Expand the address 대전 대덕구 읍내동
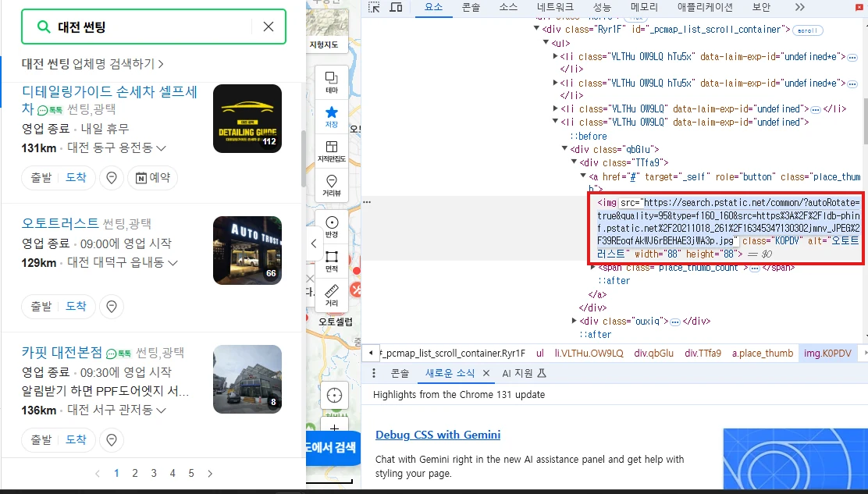This screenshot has height=494, width=868. click(x=173, y=263)
